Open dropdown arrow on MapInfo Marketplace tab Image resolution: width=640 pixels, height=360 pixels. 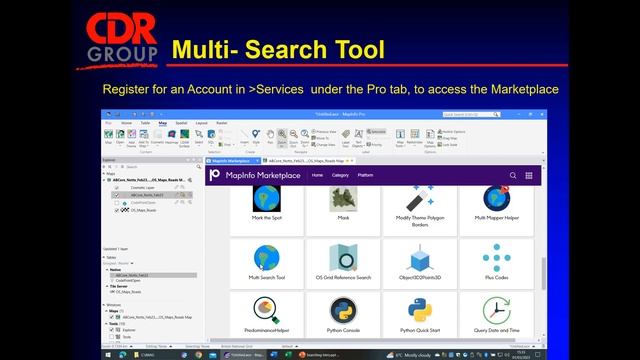point(258,161)
